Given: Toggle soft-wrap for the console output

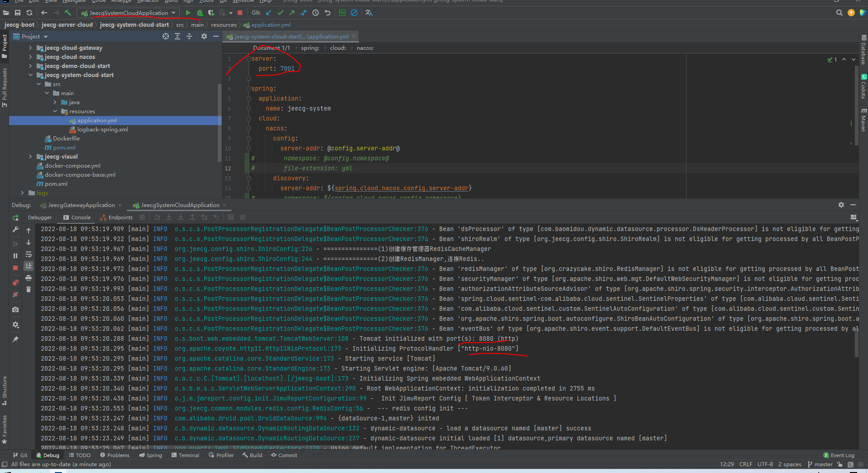Looking at the screenshot, I should click(29, 255).
